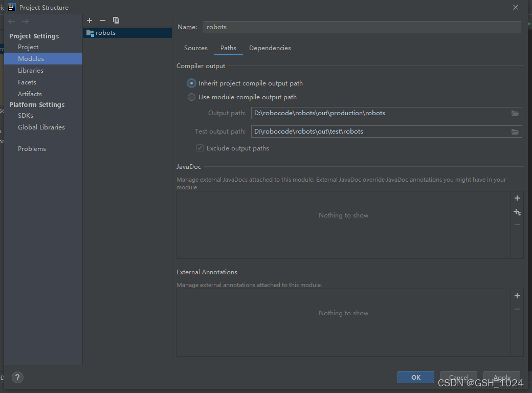The height and width of the screenshot is (393, 532).
Task: Add a new module with plus icon
Action: (90, 20)
